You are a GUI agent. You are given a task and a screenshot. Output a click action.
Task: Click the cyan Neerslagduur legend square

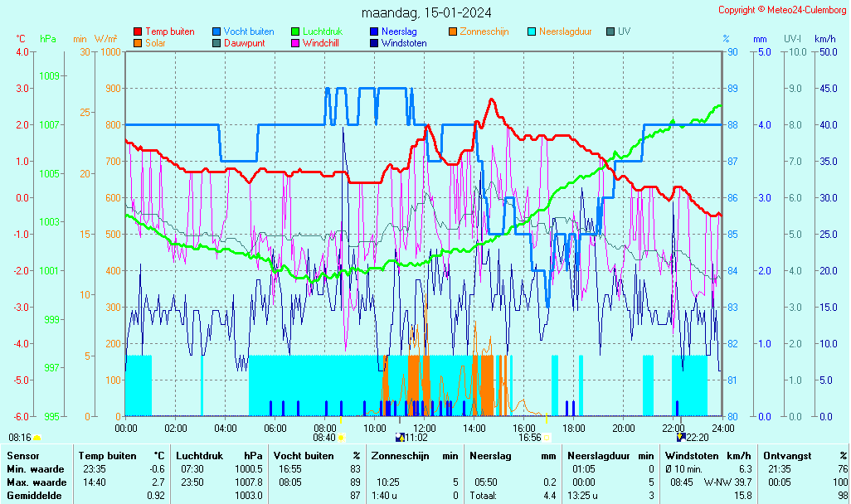tap(532, 31)
